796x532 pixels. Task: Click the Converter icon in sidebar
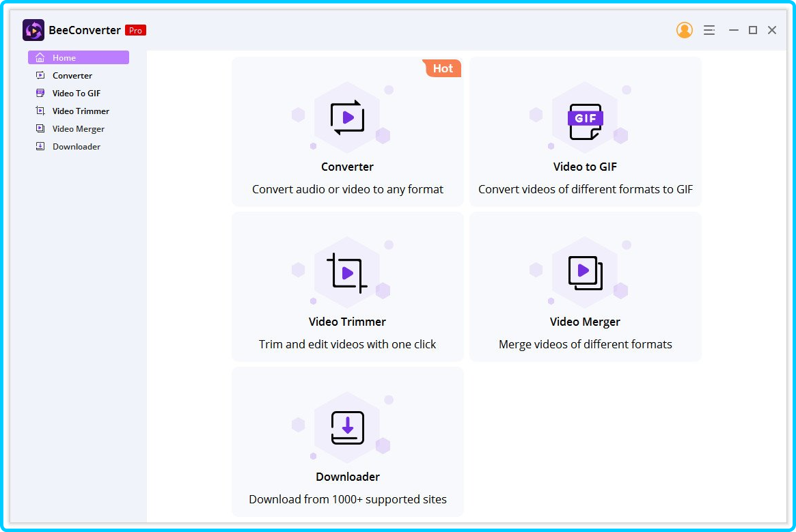click(x=40, y=75)
